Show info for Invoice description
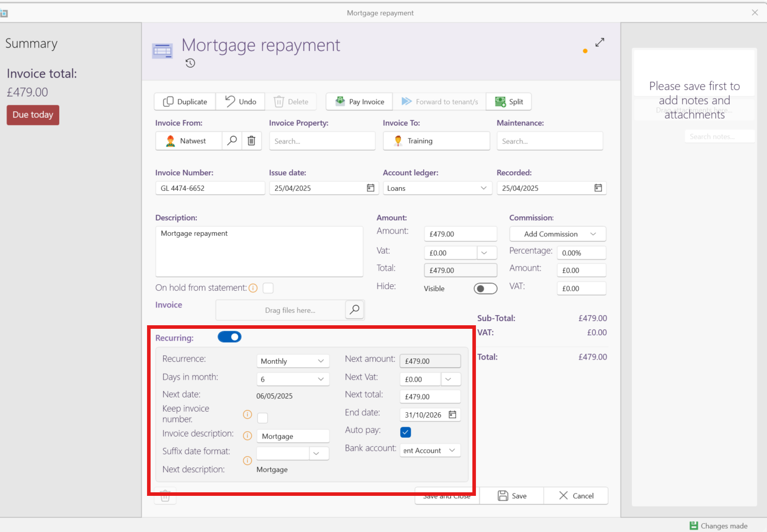Viewport: 767px width, 532px height. click(x=248, y=436)
